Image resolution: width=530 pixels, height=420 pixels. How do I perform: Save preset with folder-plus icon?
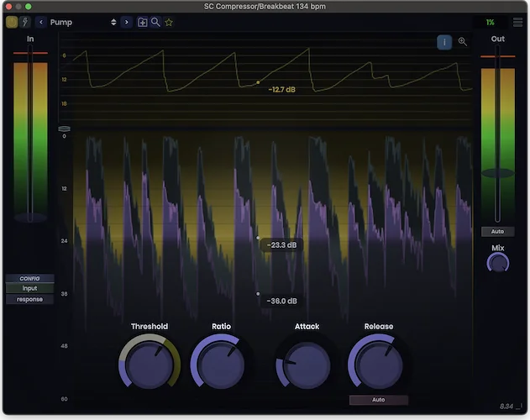[142, 23]
